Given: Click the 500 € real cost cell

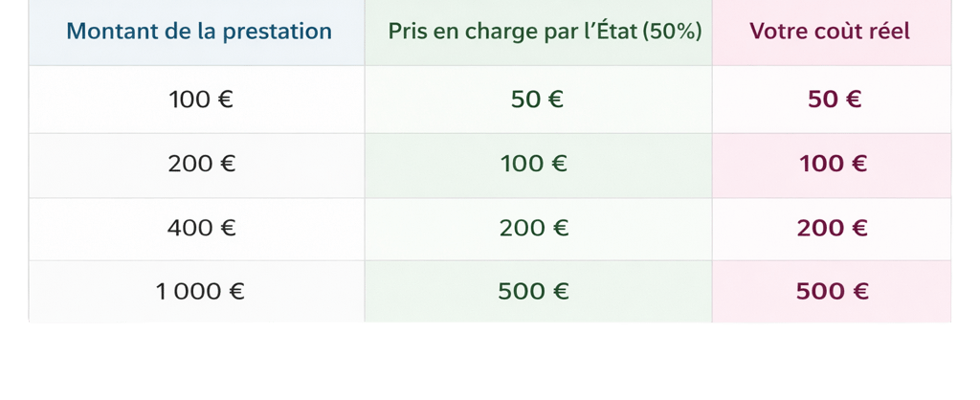Looking at the screenshot, I should click(832, 292).
